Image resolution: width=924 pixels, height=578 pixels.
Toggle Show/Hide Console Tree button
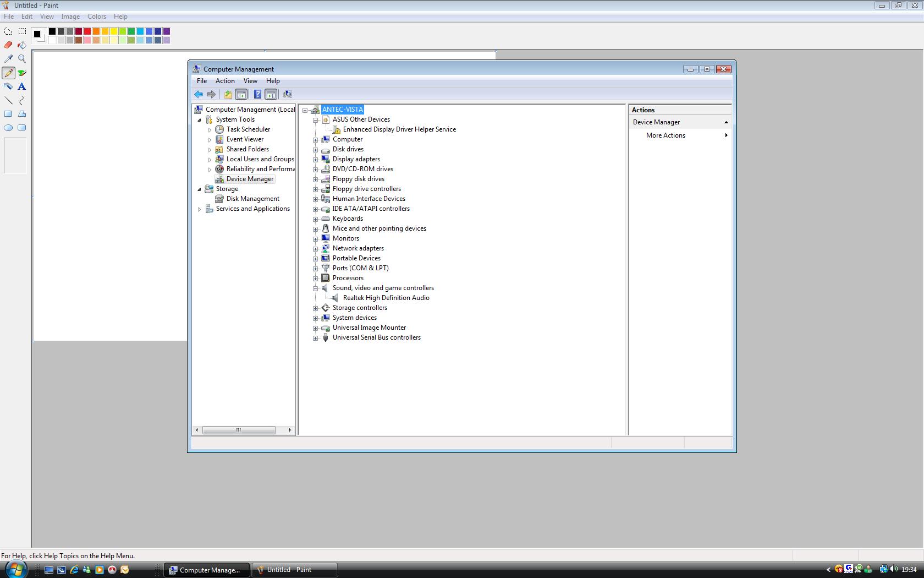pyautogui.click(x=241, y=94)
